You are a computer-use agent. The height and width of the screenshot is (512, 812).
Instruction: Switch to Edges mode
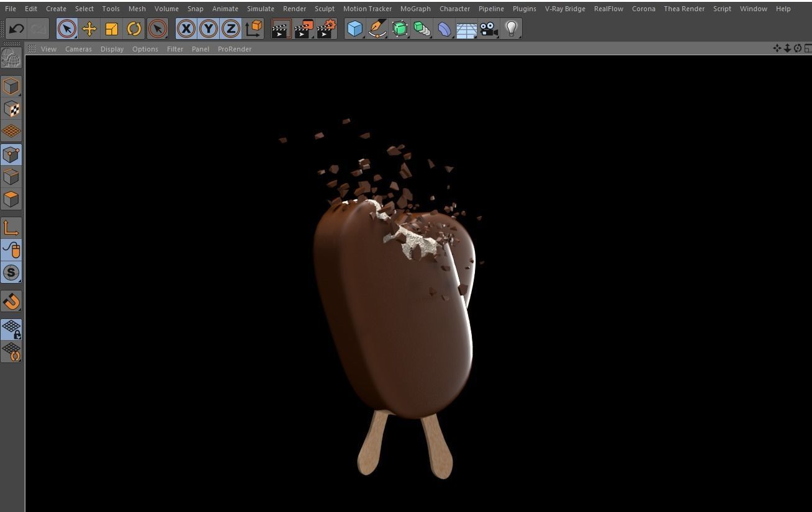pos(11,177)
